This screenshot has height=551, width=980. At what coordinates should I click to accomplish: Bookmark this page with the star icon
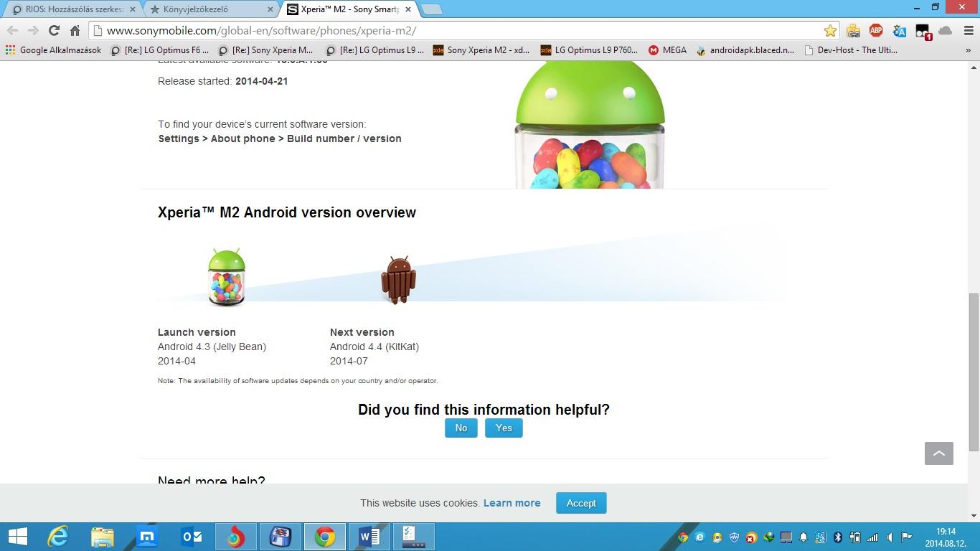click(830, 30)
